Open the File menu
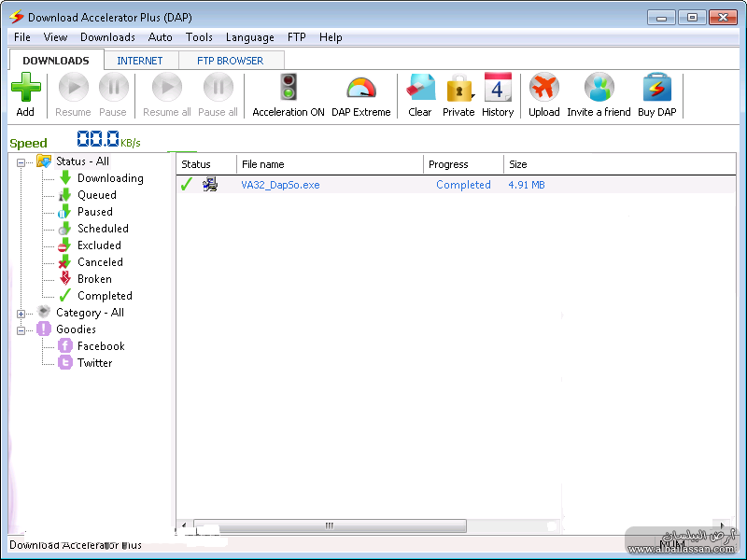 click(x=21, y=37)
